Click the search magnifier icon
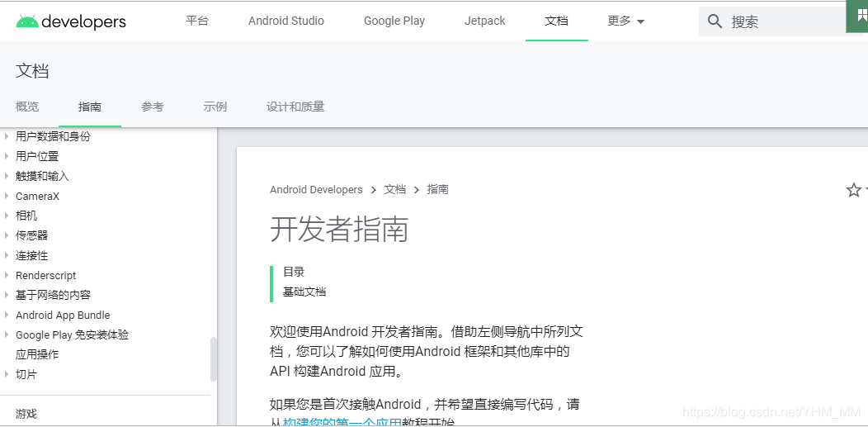The width and height of the screenshot is (868, 427). pyautogui.click(x=715, y=21)
